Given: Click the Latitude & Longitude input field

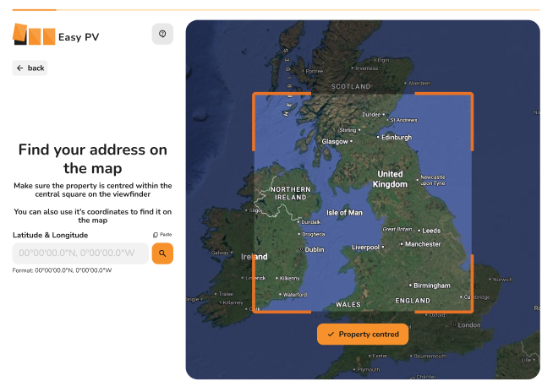Looking at the screenshot, I should click(80, 253).
